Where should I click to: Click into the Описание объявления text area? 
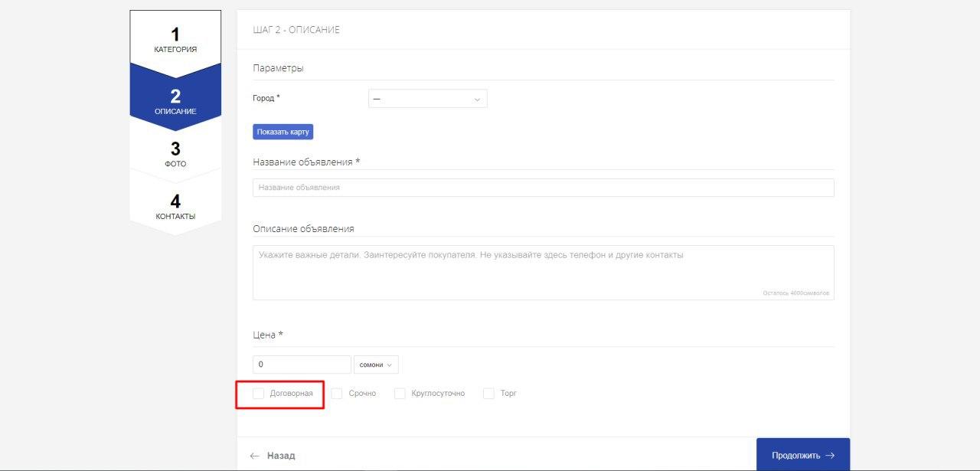(x=543, y=272)
